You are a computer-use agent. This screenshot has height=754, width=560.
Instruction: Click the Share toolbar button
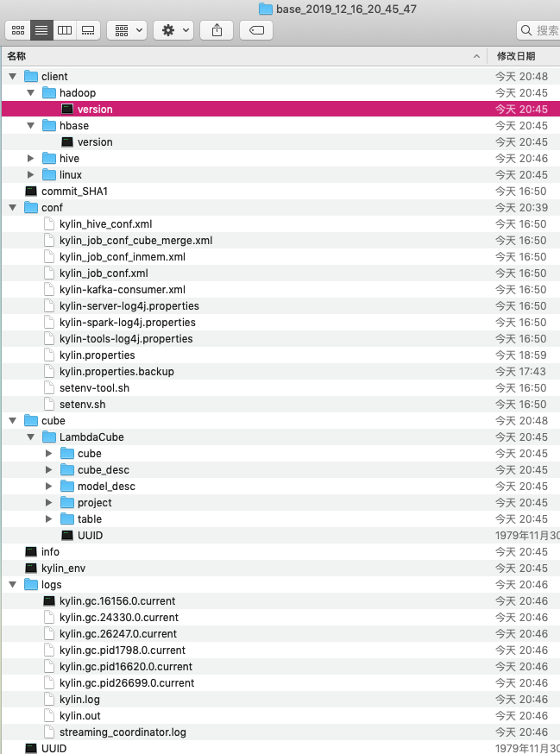[217, 30]
